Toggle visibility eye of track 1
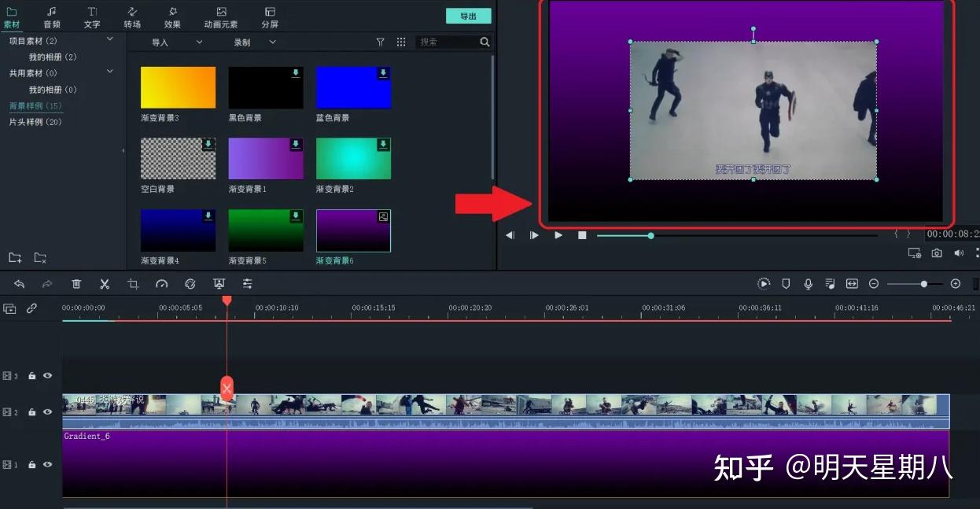 [47, 465]
